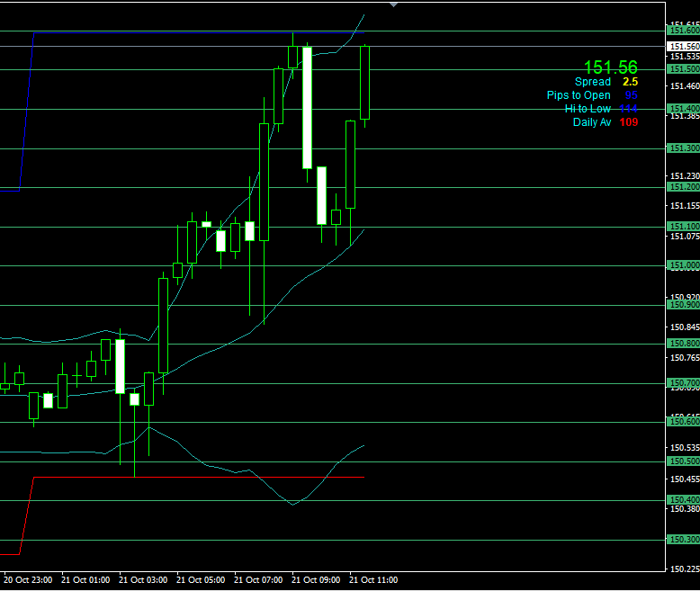700x591 pixels.
Task: Click the 21 Oct 07:00 time label
Action: click(256, 580)
